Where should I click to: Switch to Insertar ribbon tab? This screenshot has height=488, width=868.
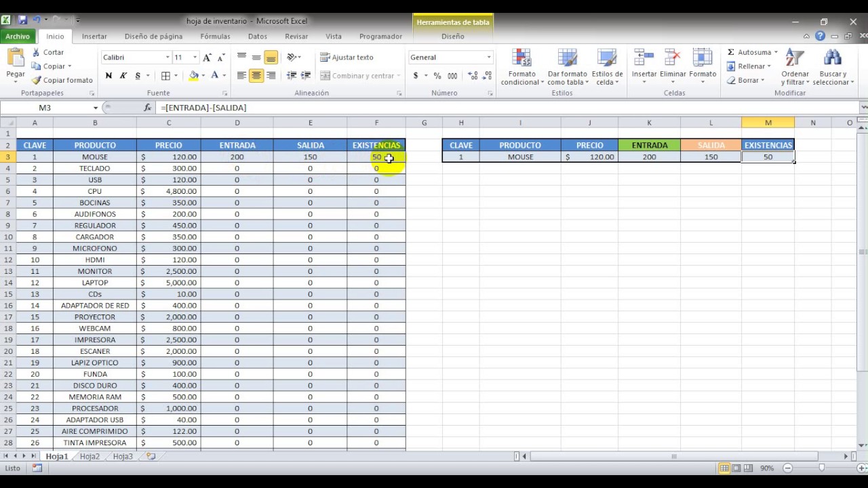tap(94, 37)
